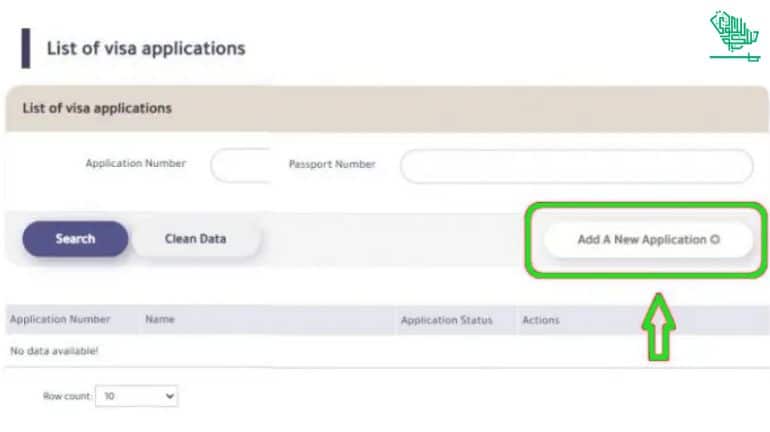Screen dimensions: 770x432
Task: Focus the Passport Number input field
Action: tap(576, 166)
